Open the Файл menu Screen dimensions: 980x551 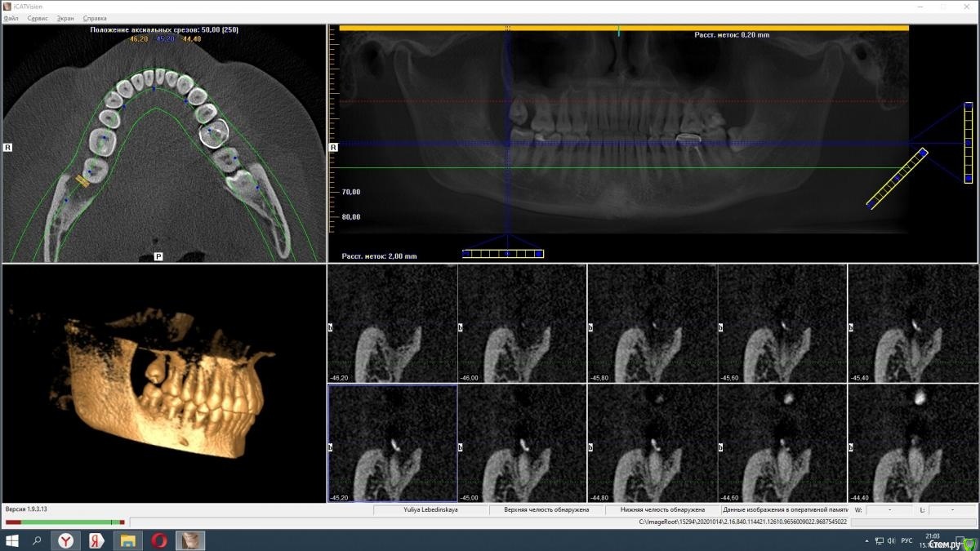click(11, 18)
